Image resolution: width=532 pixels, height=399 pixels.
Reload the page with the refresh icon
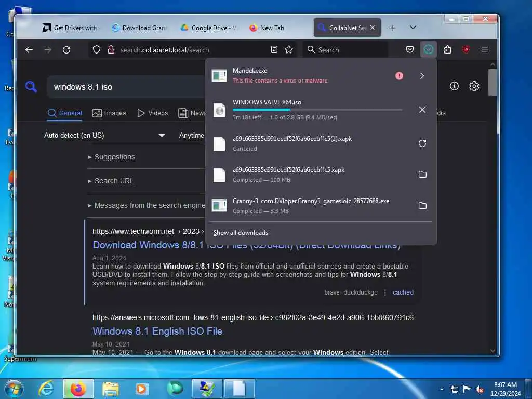click(66, 50)
